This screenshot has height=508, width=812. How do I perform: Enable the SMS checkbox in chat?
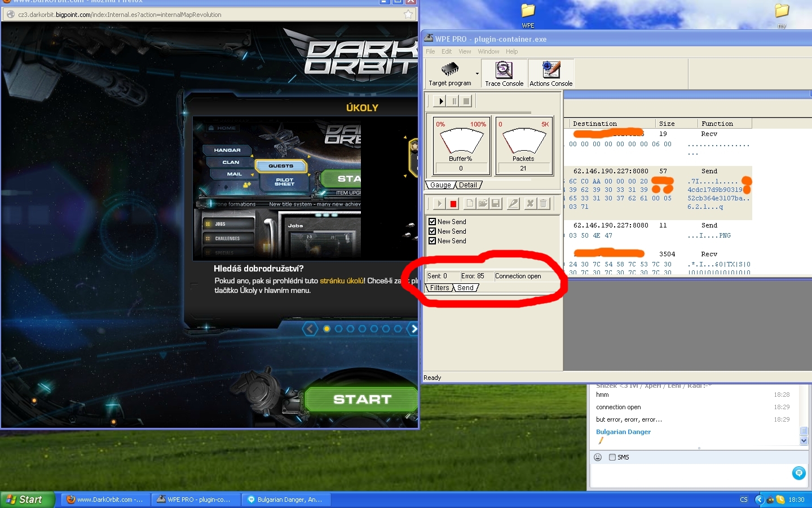click(x=612, y=457)
